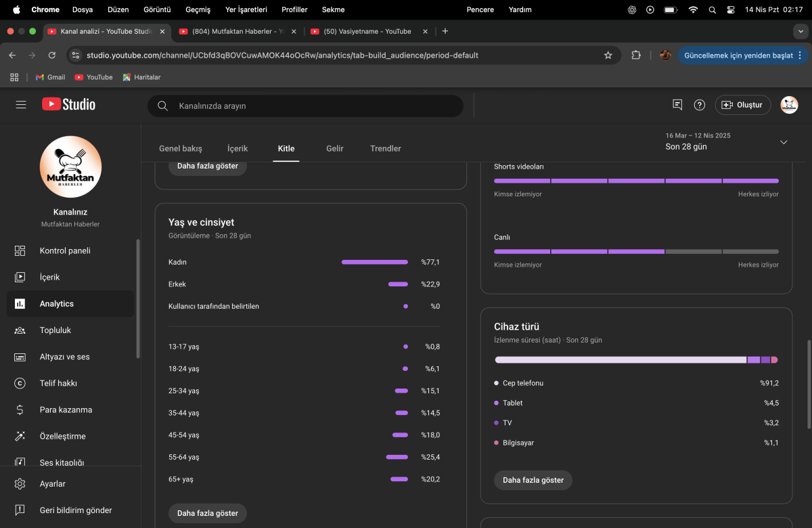Click Geri bildirim gönder feedback
The image size is (812, 528).
tap(70, 510)
